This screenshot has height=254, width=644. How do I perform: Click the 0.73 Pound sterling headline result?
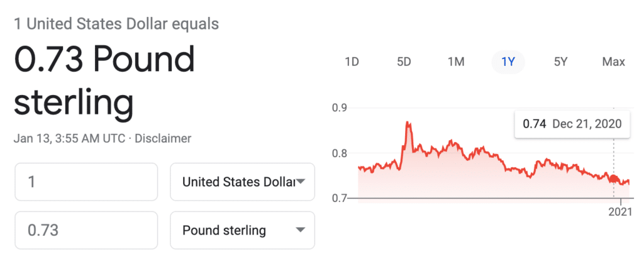click(104, 81)
